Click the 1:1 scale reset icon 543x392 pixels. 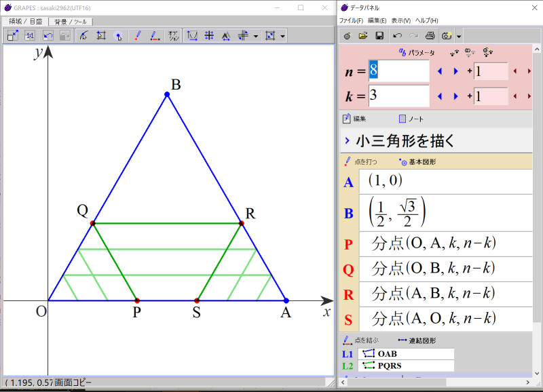point(30,35)
